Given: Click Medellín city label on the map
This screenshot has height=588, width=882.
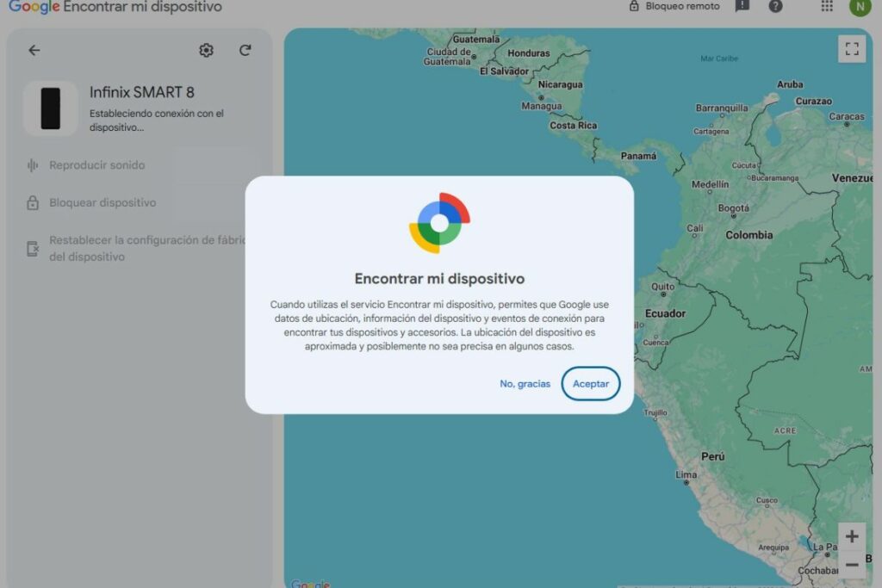Looking at the screenshot, I should (x=710, y=184).
